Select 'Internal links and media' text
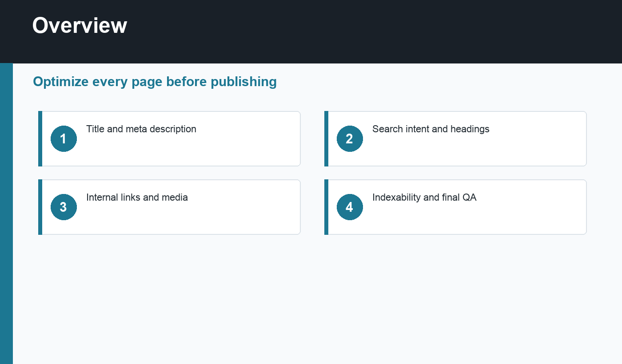622x364 pixels. point(137,198)
